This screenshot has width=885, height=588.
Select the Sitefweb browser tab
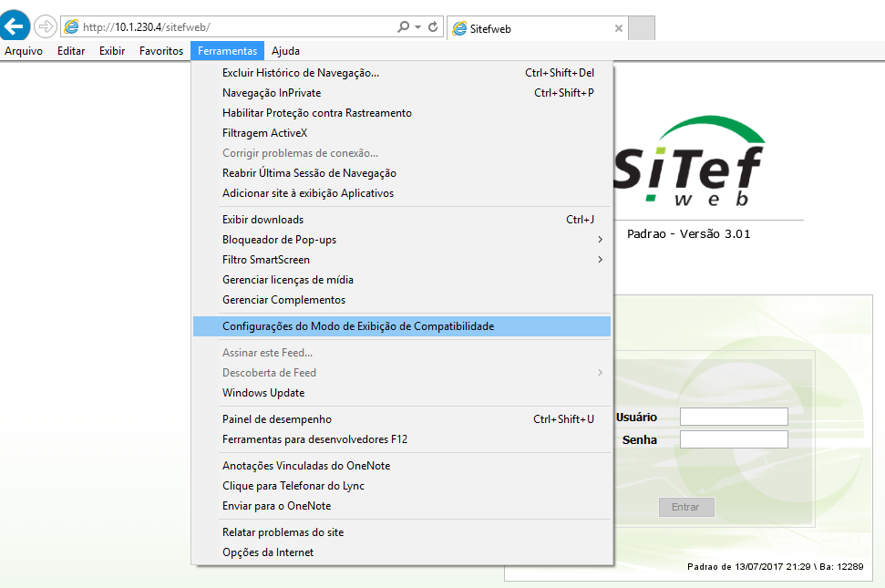(539, 28)
